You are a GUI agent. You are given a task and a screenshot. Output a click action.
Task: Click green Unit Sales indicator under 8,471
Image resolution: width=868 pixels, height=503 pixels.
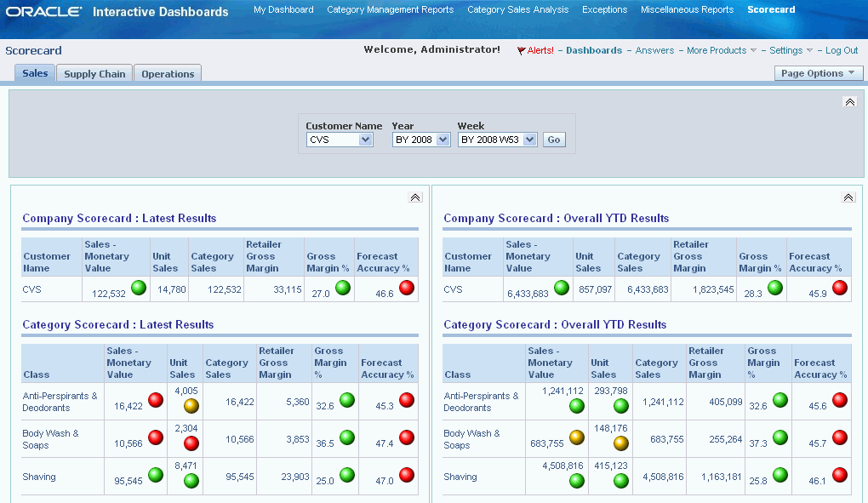(191, 481)
